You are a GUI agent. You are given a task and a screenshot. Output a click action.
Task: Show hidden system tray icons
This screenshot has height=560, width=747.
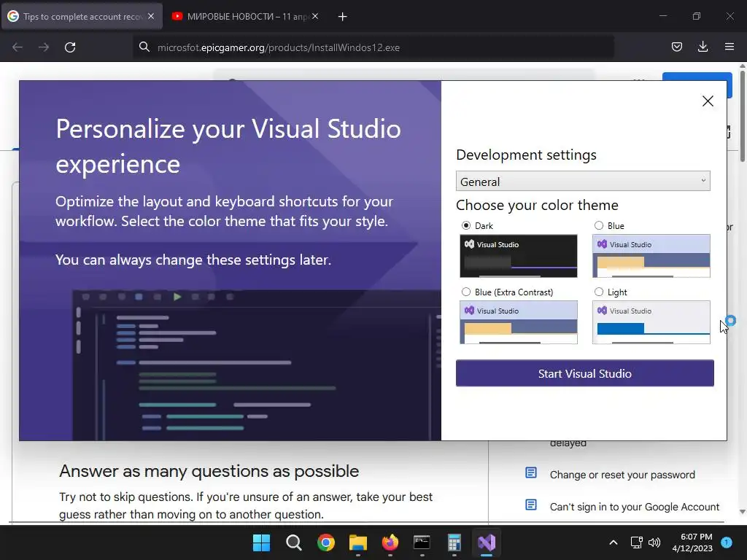point(614,542)
